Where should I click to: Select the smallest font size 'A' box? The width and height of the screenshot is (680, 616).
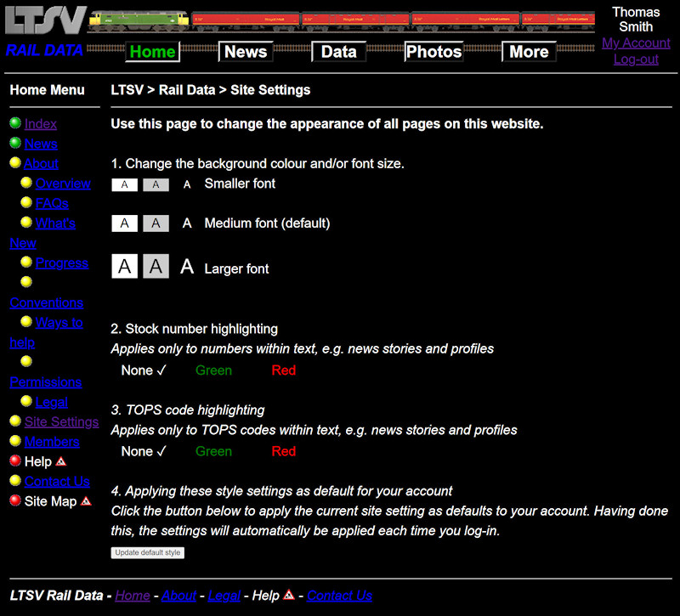click(124, 184)
